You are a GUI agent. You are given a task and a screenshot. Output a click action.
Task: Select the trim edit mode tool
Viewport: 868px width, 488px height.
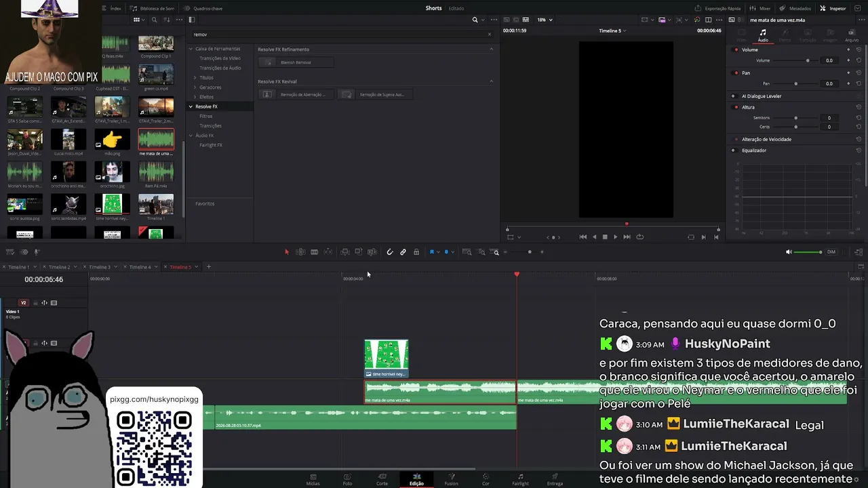300,252
